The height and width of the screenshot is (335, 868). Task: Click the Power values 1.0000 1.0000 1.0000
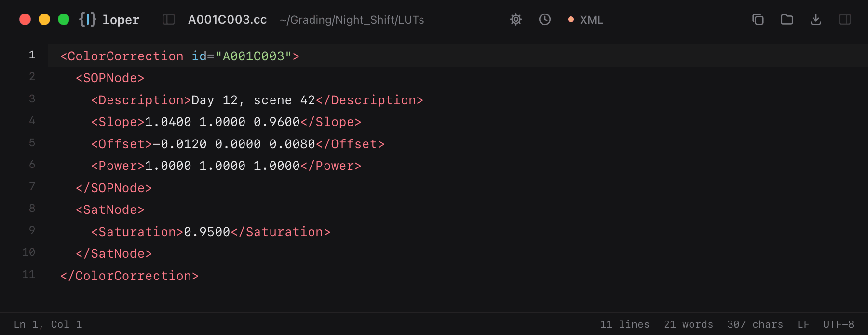[x=222, y=166]
